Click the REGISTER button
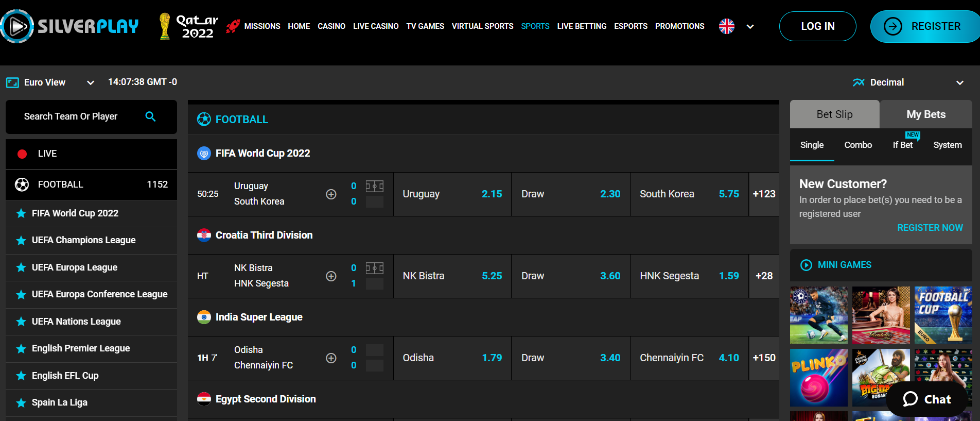 [925, 26]
